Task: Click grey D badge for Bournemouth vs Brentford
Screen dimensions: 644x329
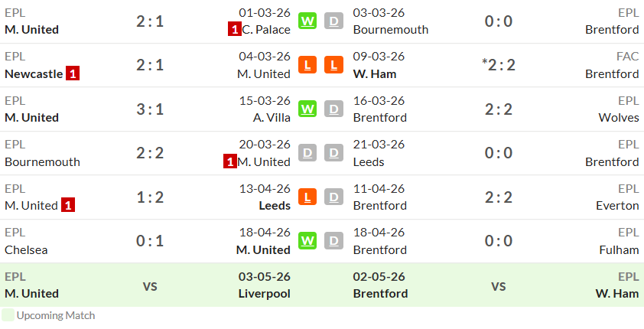Action: 334,21
